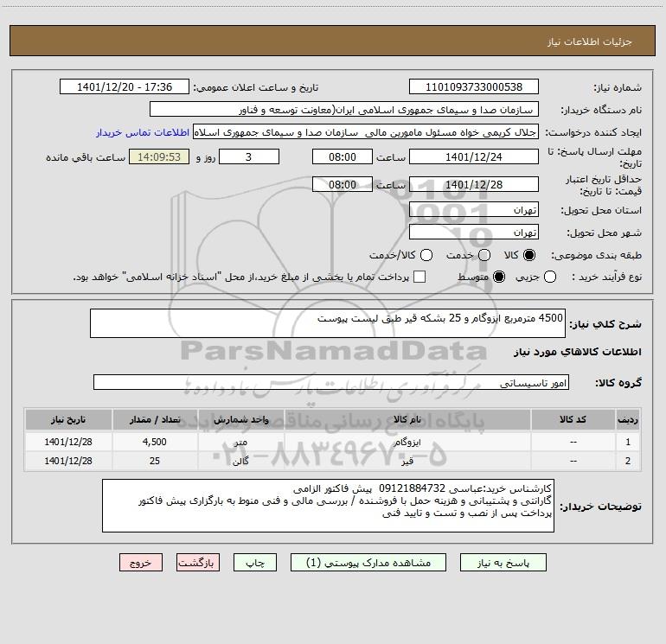
Task: Click row number 1 cell
Action: click(x=628, y=442)
